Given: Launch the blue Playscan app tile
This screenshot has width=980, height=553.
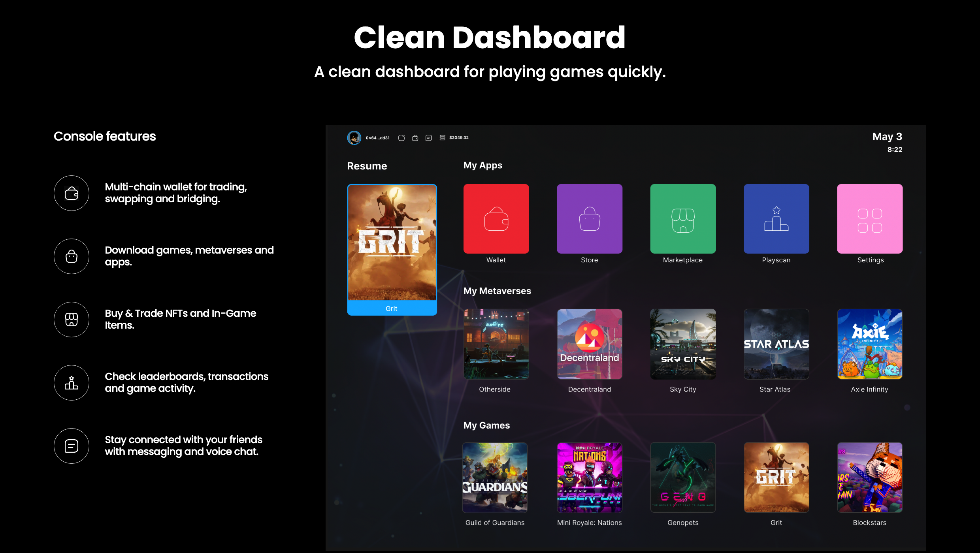Looking at the screenshot, I should [776, 218].
